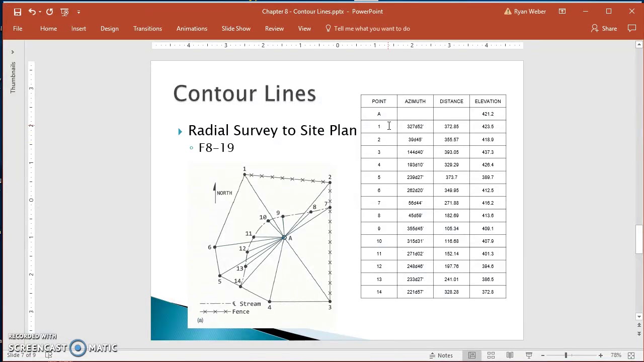This screenshot has width=644, height=362.
Task: Switch to Normal view
Action: pyautogui.click(x=472, y=355)
